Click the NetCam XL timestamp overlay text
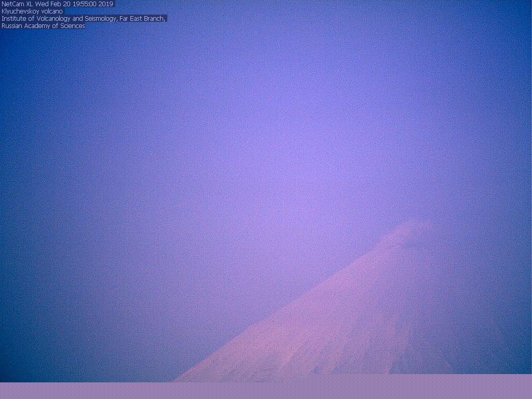 pos(57,4)
